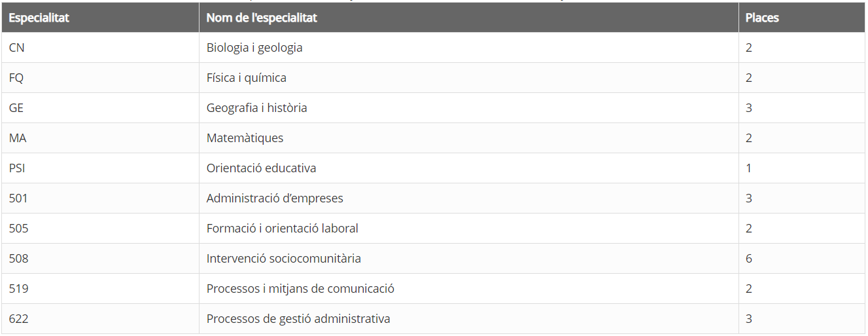Select Formació i orientació laboral text
The height and width of the screenshot is (336, 868).
point(283,229)
